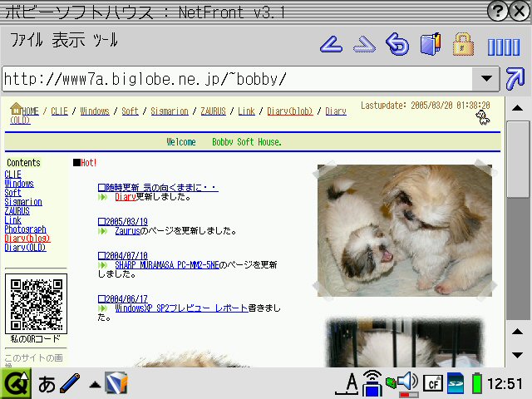
Task: Click the wireless network status icon
Action: click(373, 384)
